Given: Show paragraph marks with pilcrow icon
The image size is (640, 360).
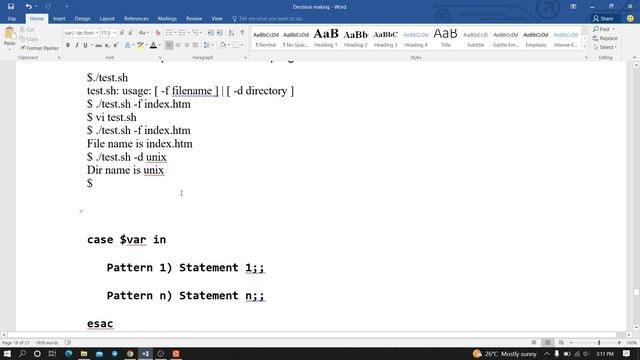Looking at the screenshot, I should 243,33.
